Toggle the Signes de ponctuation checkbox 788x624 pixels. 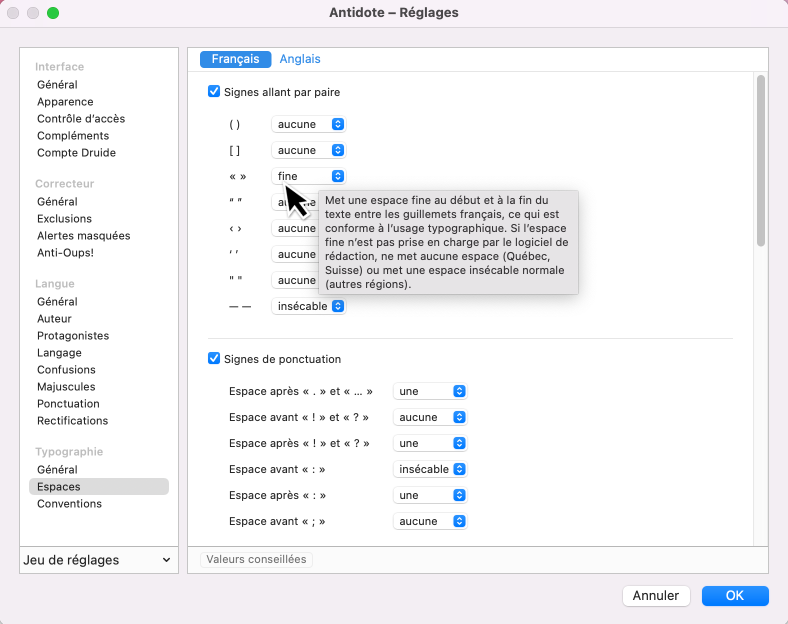coord(214,359)
